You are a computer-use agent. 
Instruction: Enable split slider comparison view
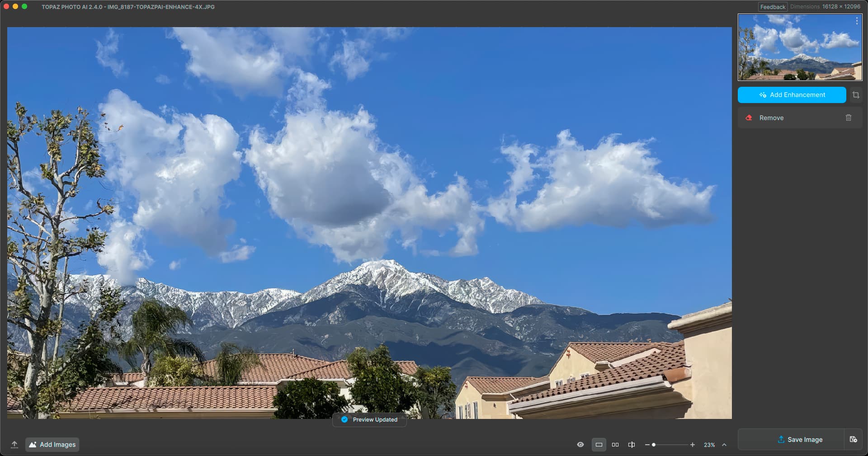(632, 445)
